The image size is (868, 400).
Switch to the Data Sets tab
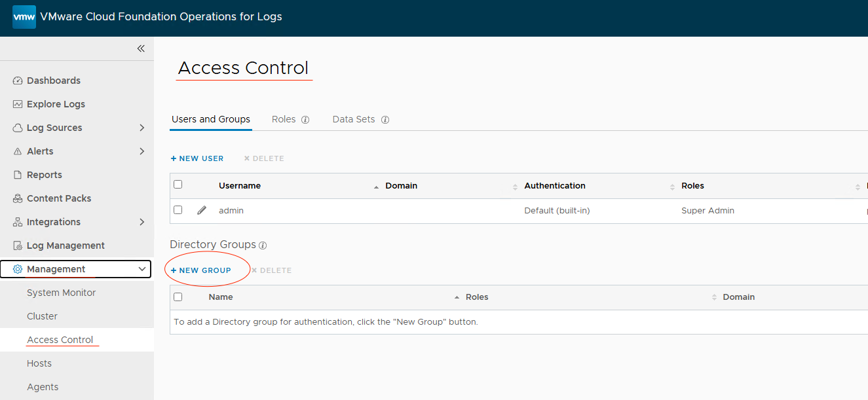tap(354, 119)
